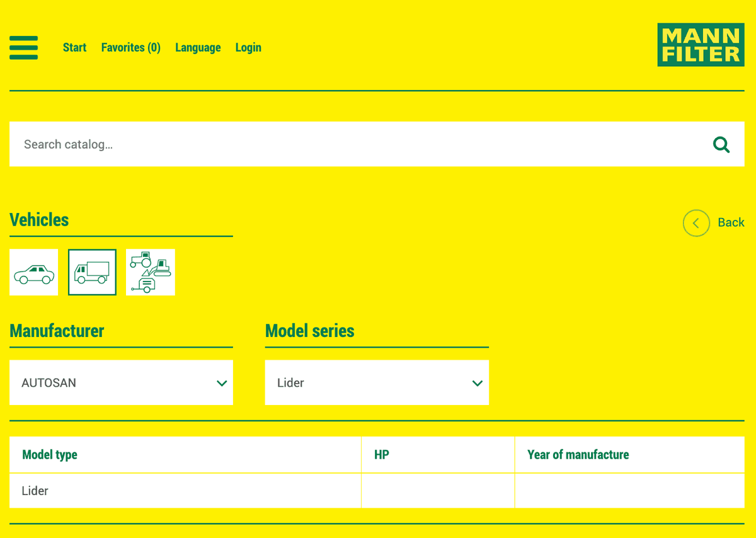Viewport: 756px width, 538px height.
Task: Open the hamburger menu
Action: [x=24, y=48]
